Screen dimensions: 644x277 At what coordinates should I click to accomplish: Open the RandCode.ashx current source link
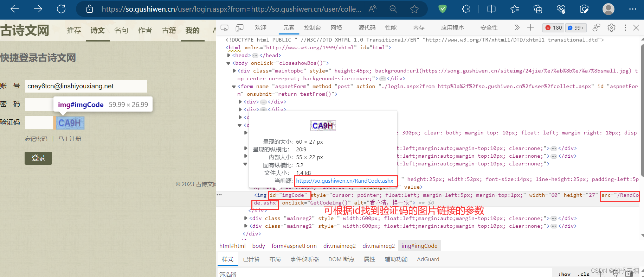coord(344,181)
